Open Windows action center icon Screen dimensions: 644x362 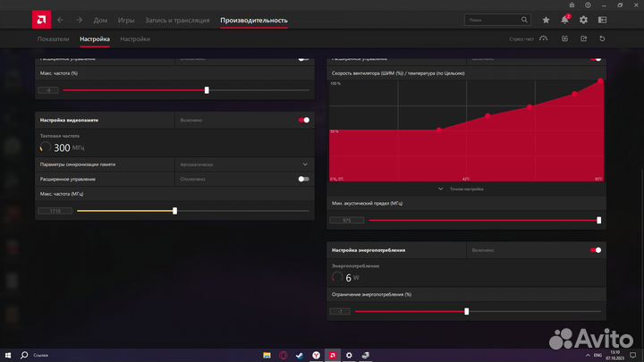(x=633, y=355)
